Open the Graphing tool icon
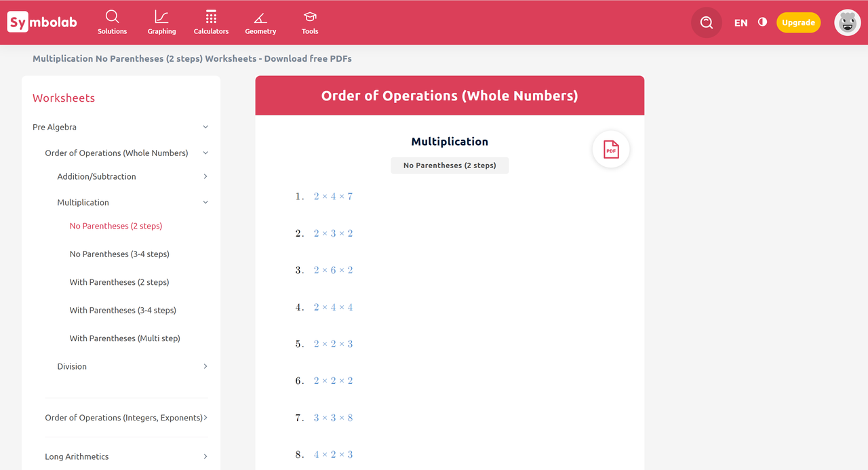Screen dimensions: 868x470 point(161,17)
